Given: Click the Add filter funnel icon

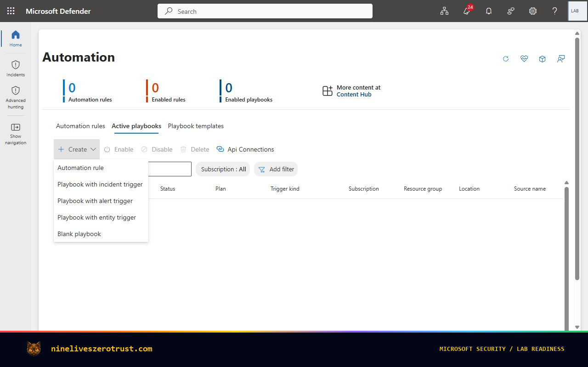Looking at the screenshot, I should 262,169.
